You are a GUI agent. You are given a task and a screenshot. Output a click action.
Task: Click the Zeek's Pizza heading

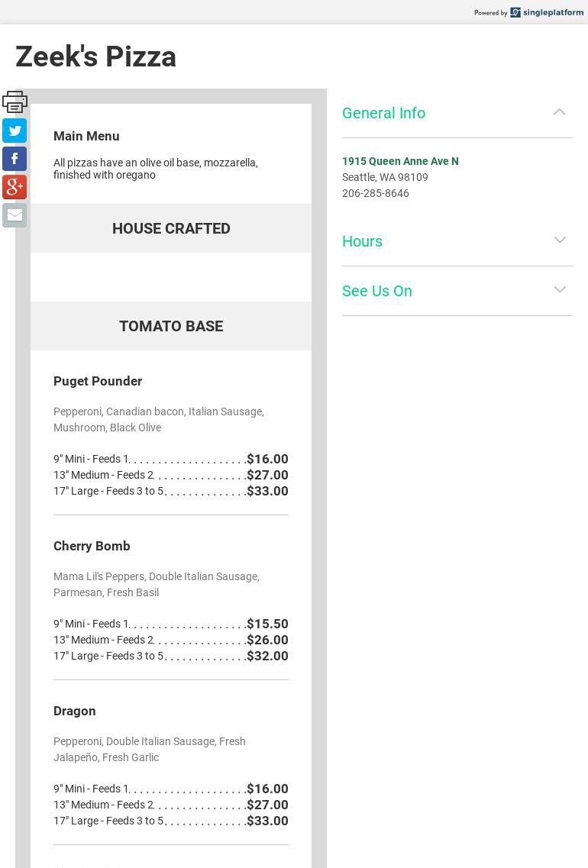point(96,56)
